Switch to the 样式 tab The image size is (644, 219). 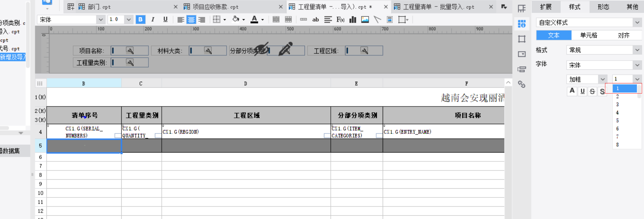pos(574,7)
